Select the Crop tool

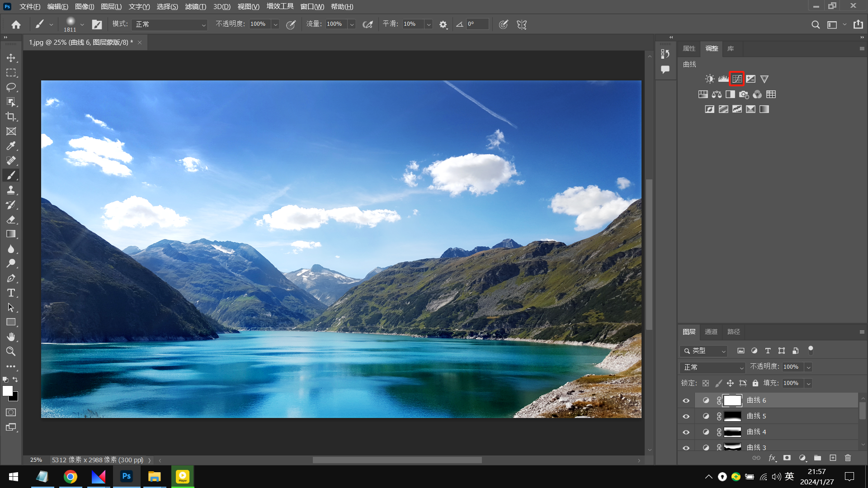(x=11, y=117)
